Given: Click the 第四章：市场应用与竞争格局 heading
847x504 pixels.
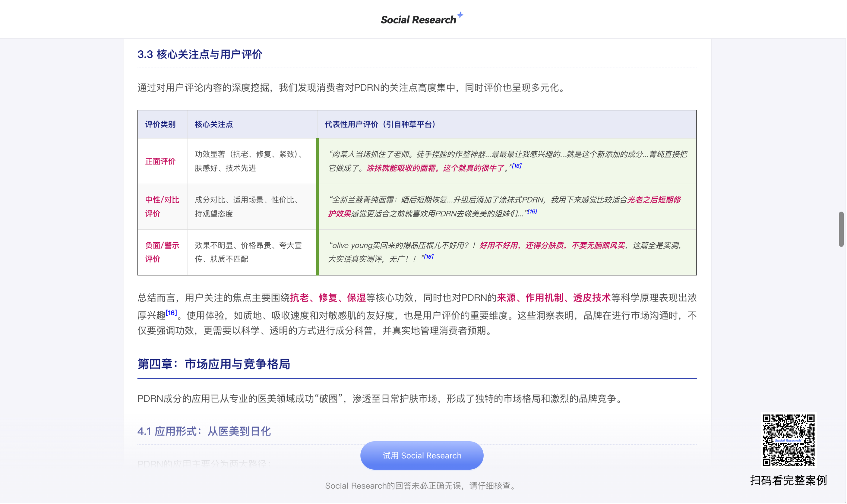Looking at the screenshot, I should (x=214, y=364).
